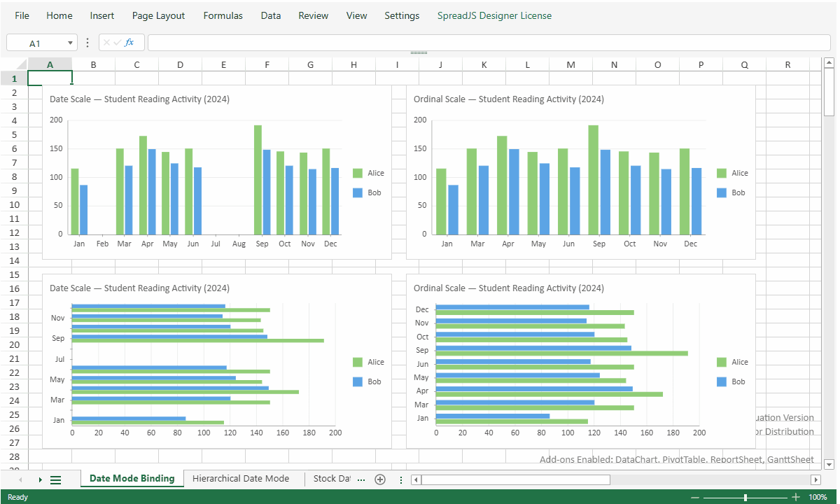Click Alice's green Sep column in top-left chart

(258, 180)
